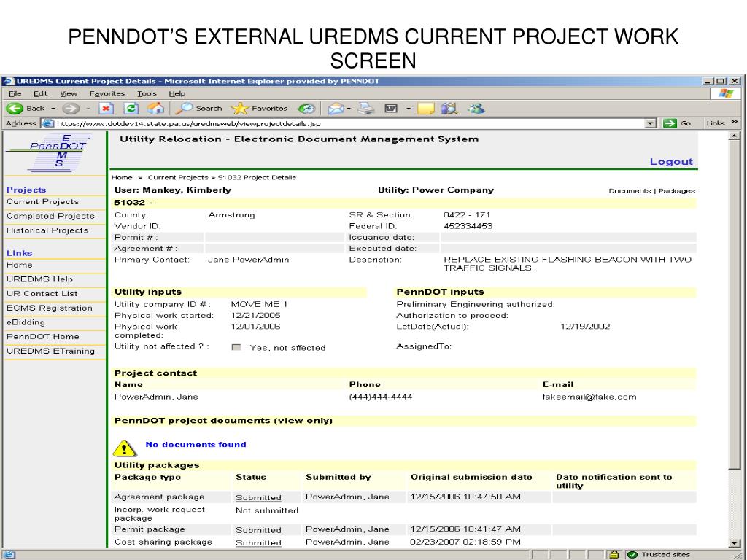The width and height of the screenshot is (747, 560).
Task: Click the Mail envelope toolbar icon
Action: pos(336,109)
